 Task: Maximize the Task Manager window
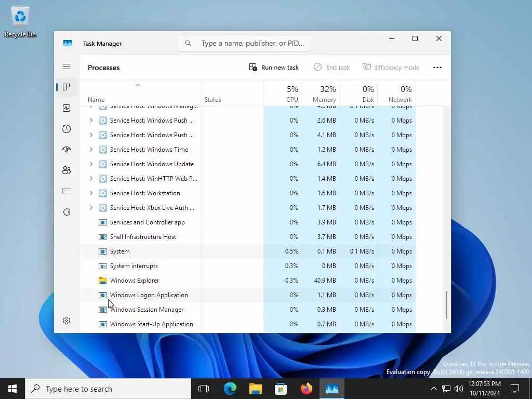pyautogui.click(x=415, y=38)
